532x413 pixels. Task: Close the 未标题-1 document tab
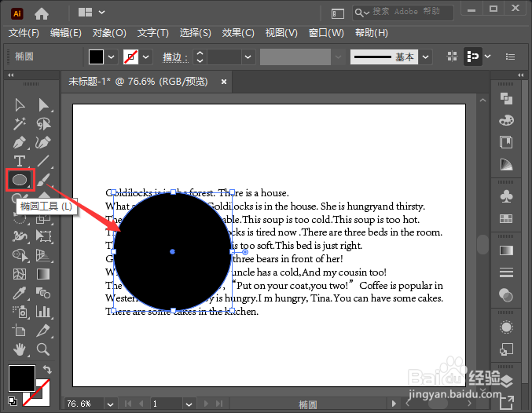pyautogui.click(x=224, y=82)
